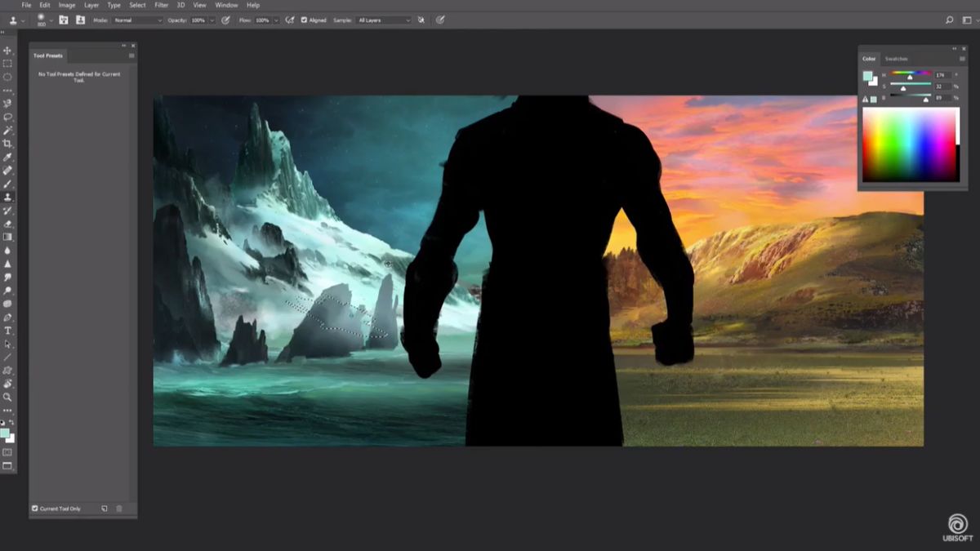
Task: Open the Help menu
Action: point(253,5)
